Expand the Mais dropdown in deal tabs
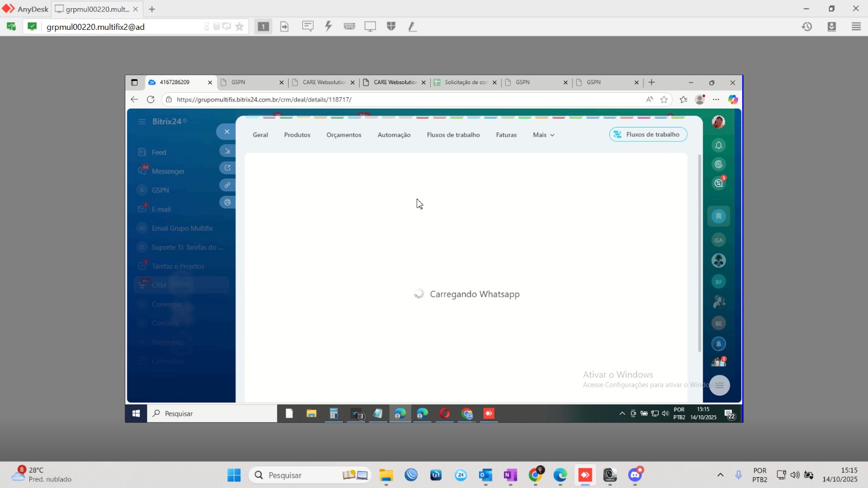 [544, 135]
